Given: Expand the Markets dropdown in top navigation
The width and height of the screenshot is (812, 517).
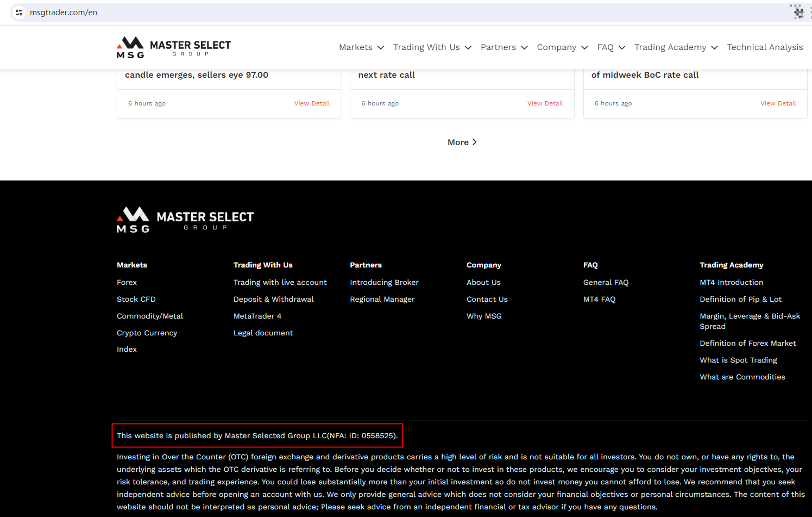Looking at the screenshot, I should click(x=362, y=47).
